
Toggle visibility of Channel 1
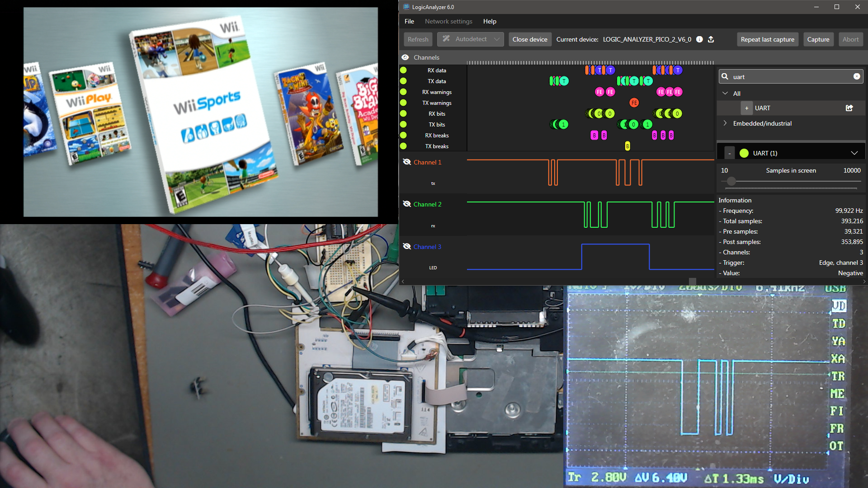[x=406, y=162]
